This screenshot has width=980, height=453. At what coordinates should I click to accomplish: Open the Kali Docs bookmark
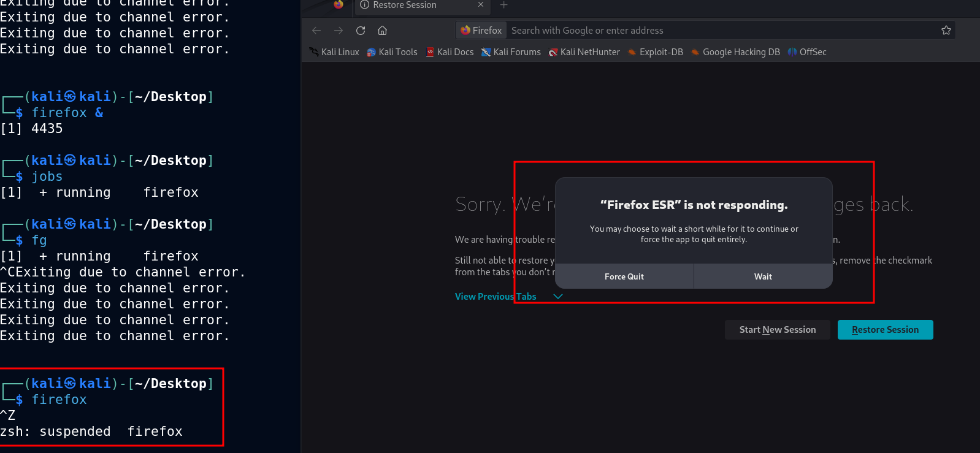(450, 52)
